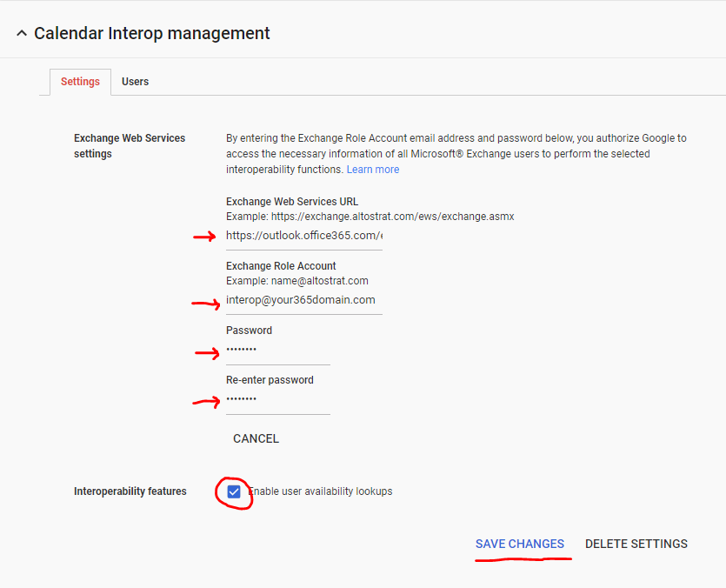Click the CANCEL button
This screenshot has width=726, height=588.
[x=256, y=438]
